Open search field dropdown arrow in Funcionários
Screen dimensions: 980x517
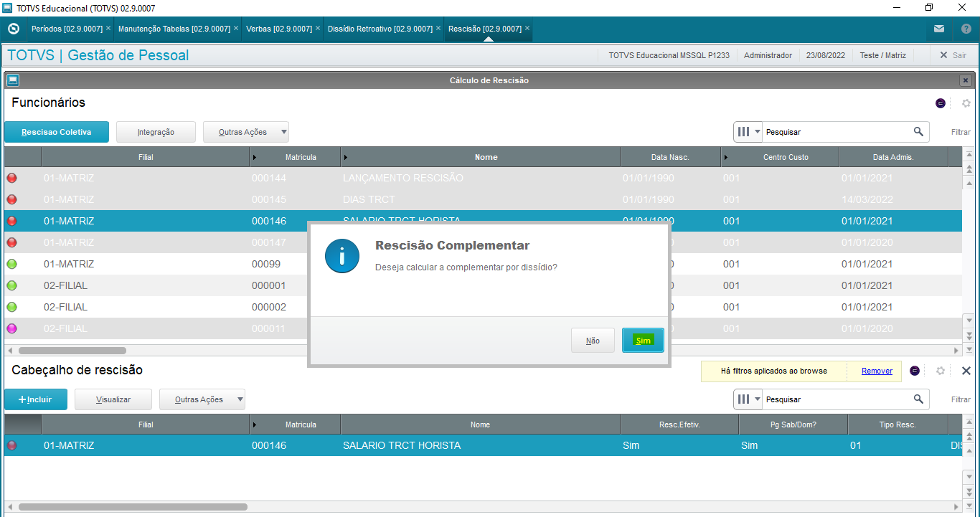[x=757, y=132]
